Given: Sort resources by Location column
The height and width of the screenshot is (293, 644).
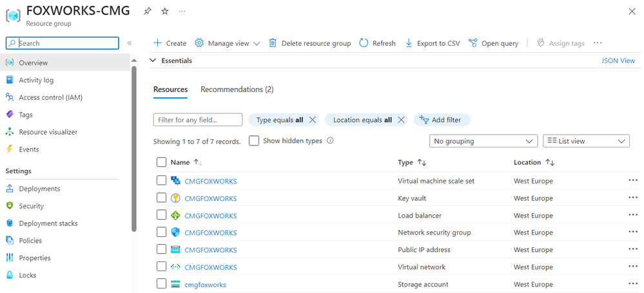Looking at the screenshot, I should (534, 162).
